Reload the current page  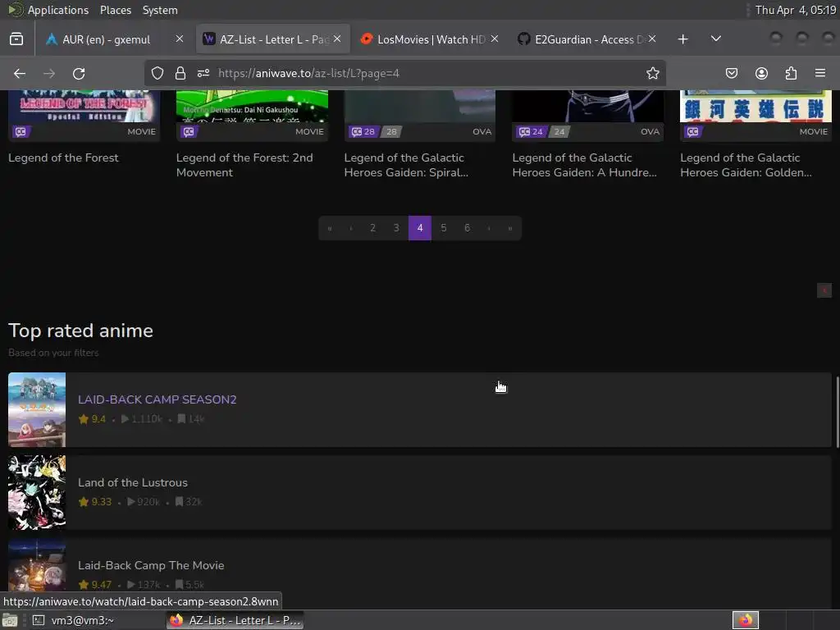(79, 73)
